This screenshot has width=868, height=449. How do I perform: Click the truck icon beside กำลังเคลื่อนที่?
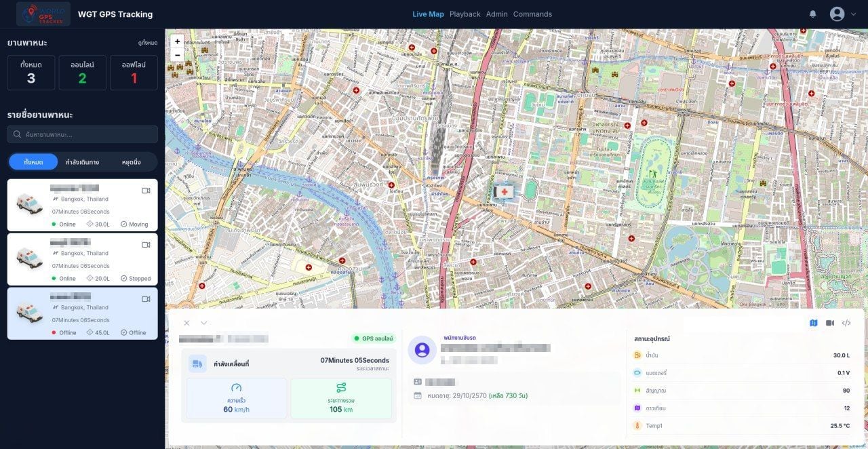pos(197,364)
